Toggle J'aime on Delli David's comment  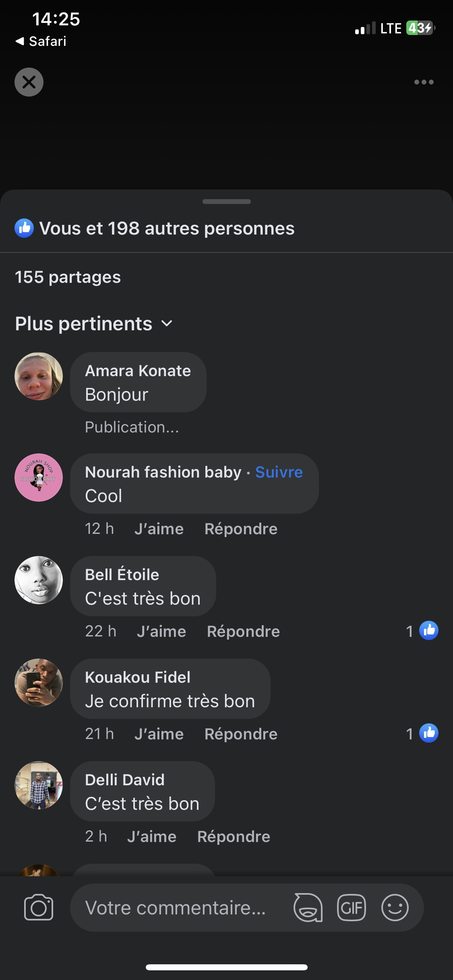[152, 837]
